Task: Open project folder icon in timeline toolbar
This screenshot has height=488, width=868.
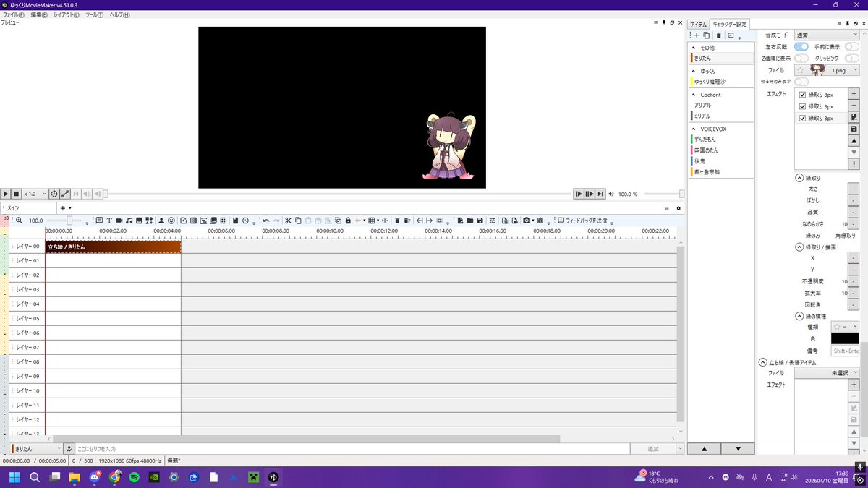Action: (x=470, y=221)
